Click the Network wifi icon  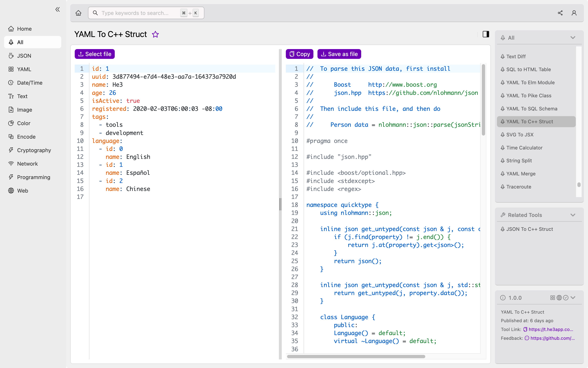[x=11, y=164]
